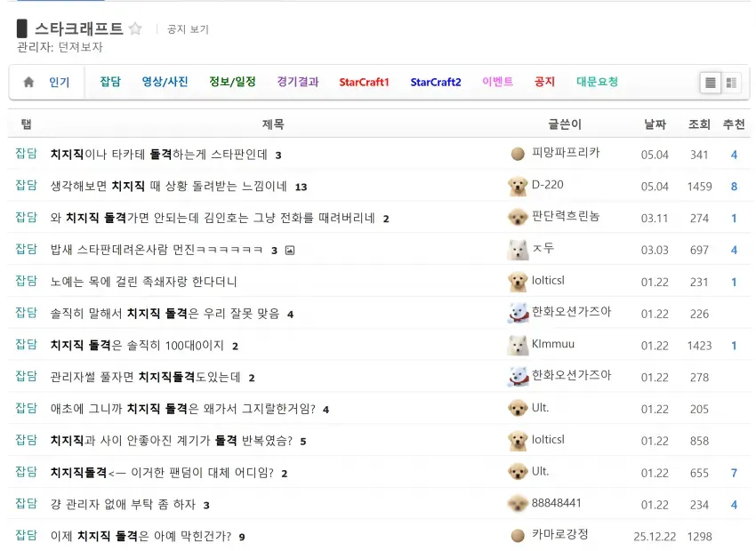Click the image attachment icon on 밥새 post

[x=290, y=250]
